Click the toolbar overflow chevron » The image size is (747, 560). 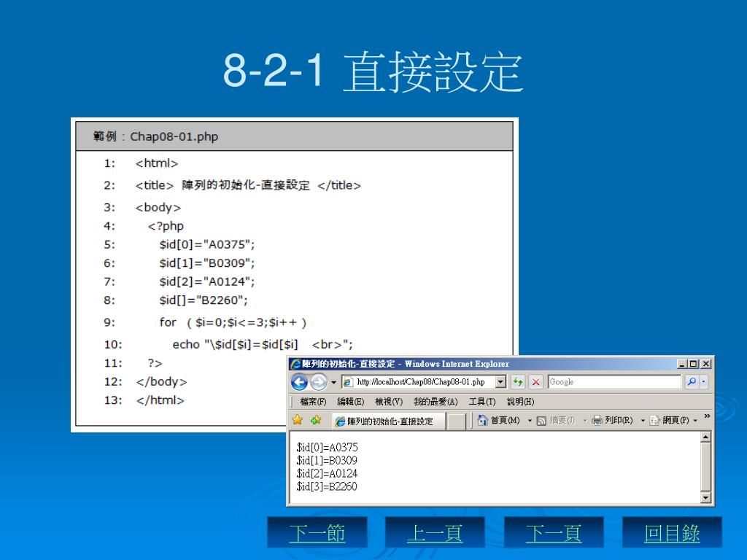[x=707, y=416]
